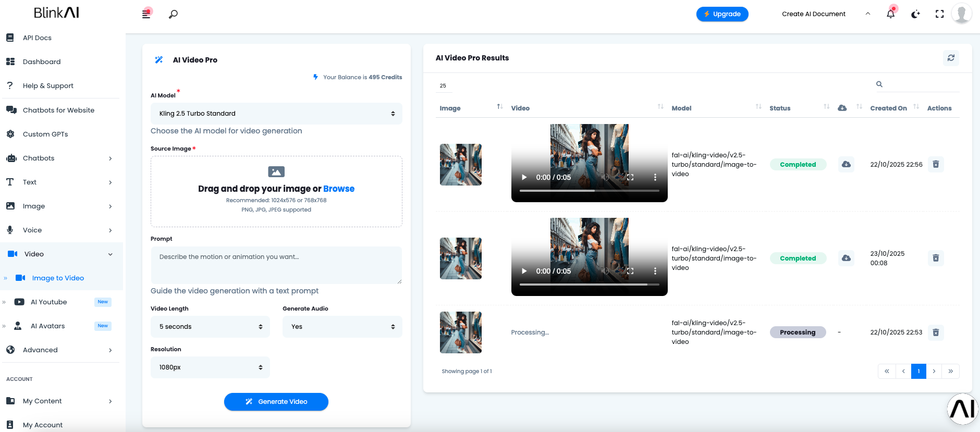980x432 pixels.
Task: Select AI Youtube in sidebar
Action: 49,302
